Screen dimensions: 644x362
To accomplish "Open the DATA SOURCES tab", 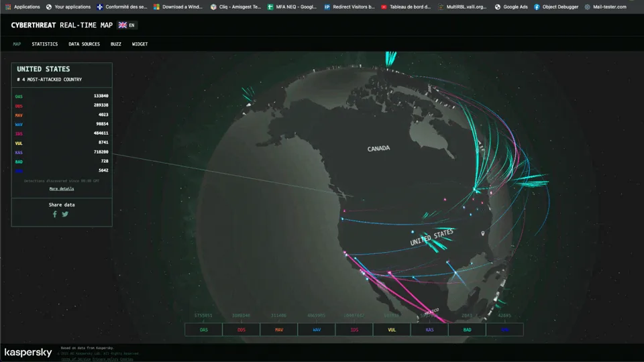I will click(x=85, y=44).
